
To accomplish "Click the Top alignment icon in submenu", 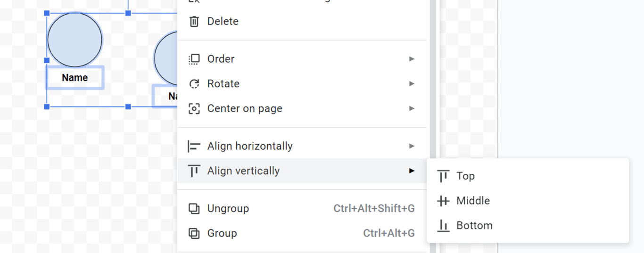I will coord(443,176).
